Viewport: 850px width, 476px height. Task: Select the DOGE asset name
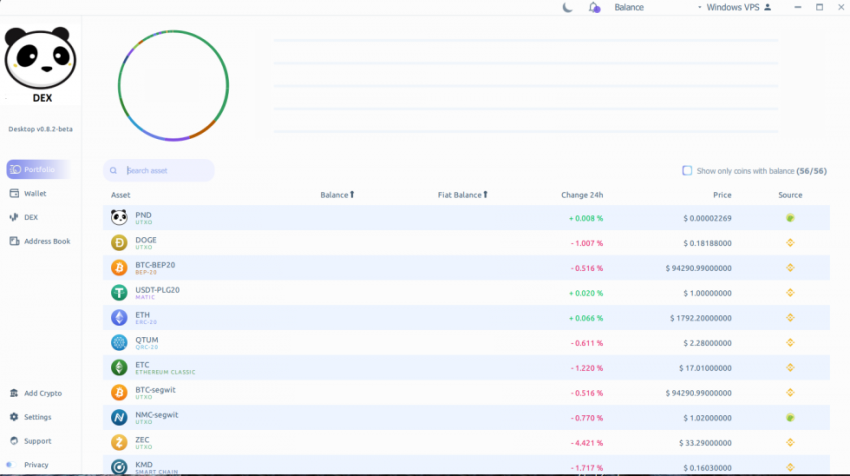tap(146, 240)
